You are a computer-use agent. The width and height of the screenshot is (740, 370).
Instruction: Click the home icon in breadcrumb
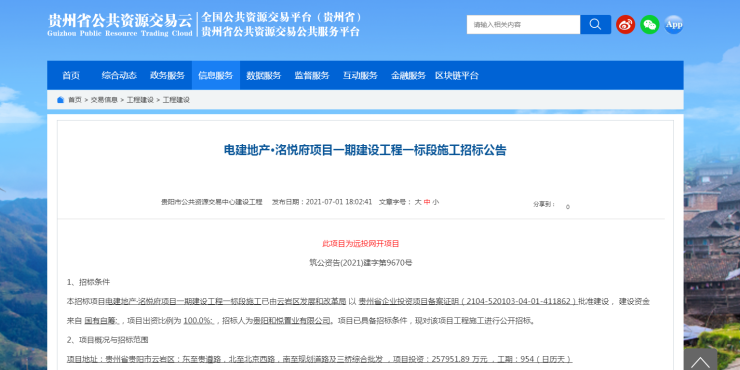point(60,100)
